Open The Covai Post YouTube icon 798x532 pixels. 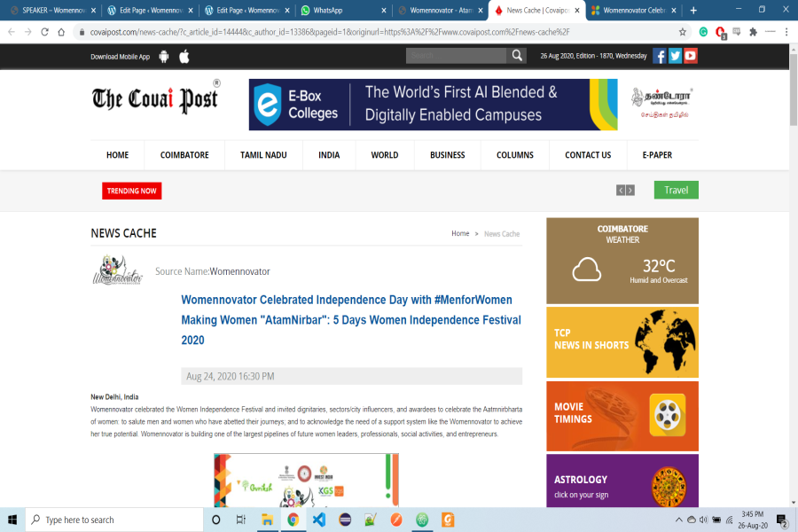(x=691, y=56)
